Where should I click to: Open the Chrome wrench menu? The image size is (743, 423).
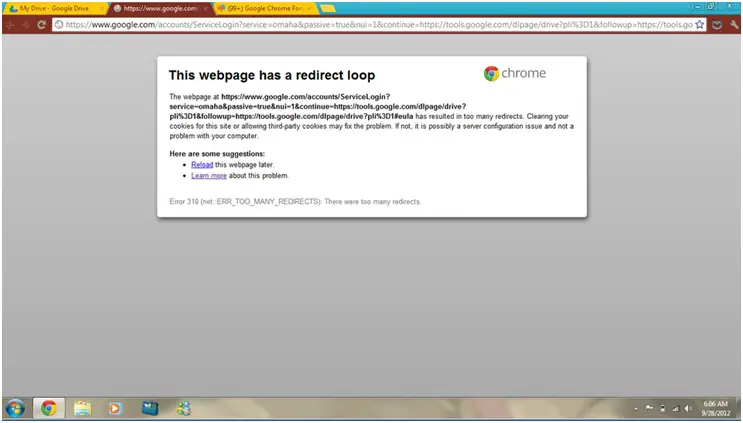[734, 25]
